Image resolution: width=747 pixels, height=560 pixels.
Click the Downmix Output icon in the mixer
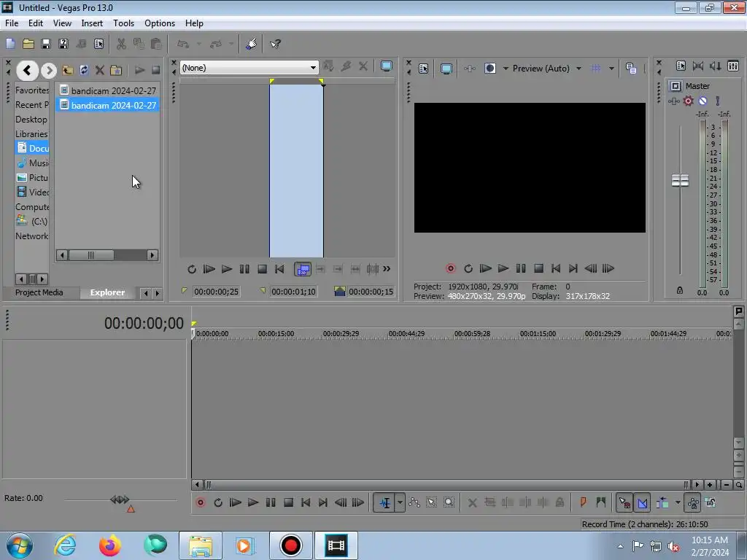[x=698, y=66]
